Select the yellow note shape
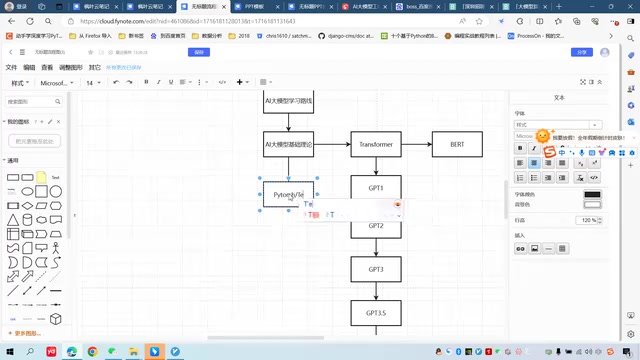Image resolution: width=640 pixels, height=360 pixels. point(41,177)
